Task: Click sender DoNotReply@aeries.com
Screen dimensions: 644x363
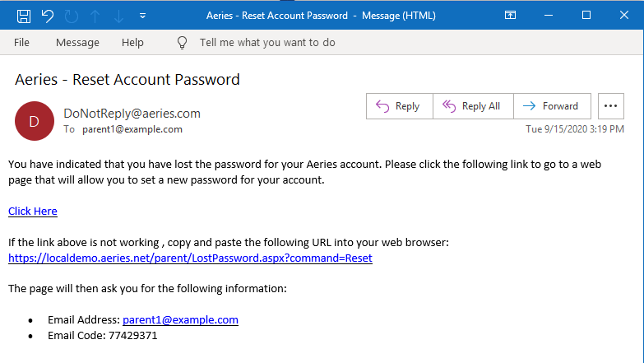Action: (132, 113)
